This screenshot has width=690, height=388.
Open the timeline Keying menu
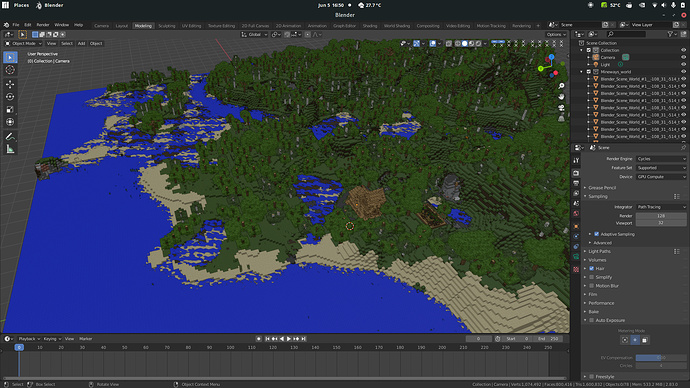(52, 339)
